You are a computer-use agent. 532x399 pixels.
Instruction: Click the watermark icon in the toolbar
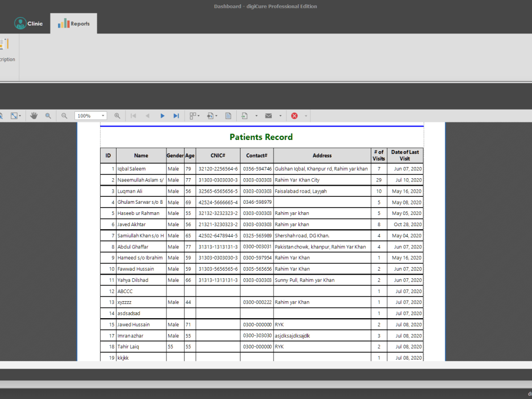point(228,115)
